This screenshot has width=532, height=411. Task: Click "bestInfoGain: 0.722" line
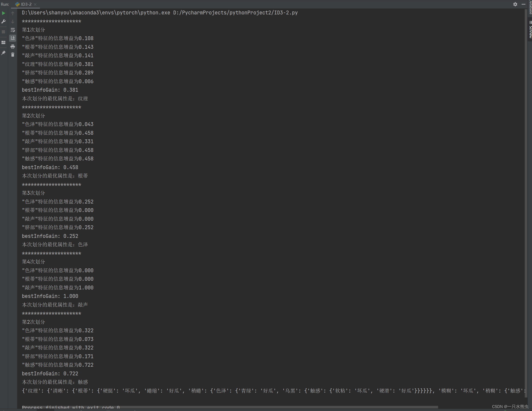coord(50,373)
